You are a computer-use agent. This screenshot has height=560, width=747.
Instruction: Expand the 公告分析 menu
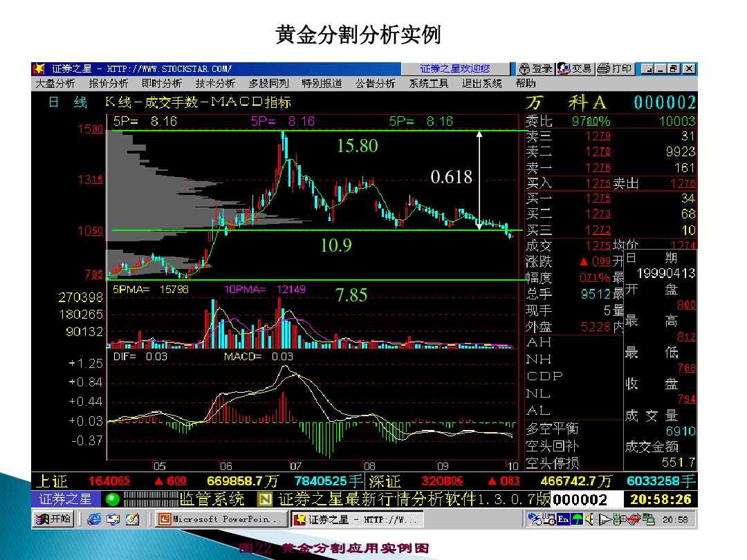(x=374, y=84)
